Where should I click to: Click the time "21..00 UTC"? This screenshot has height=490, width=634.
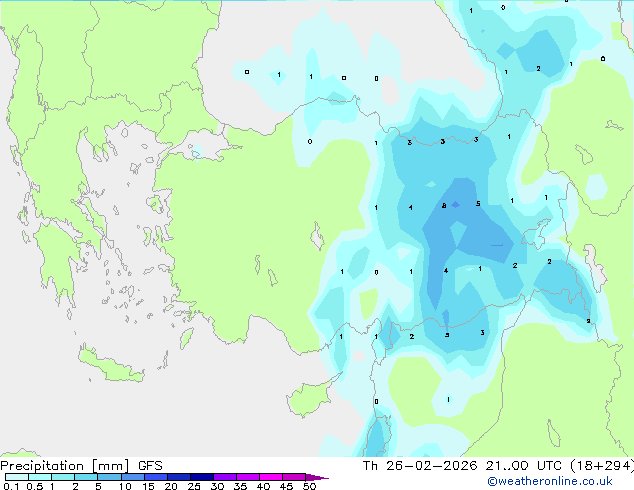coord(524,466)
